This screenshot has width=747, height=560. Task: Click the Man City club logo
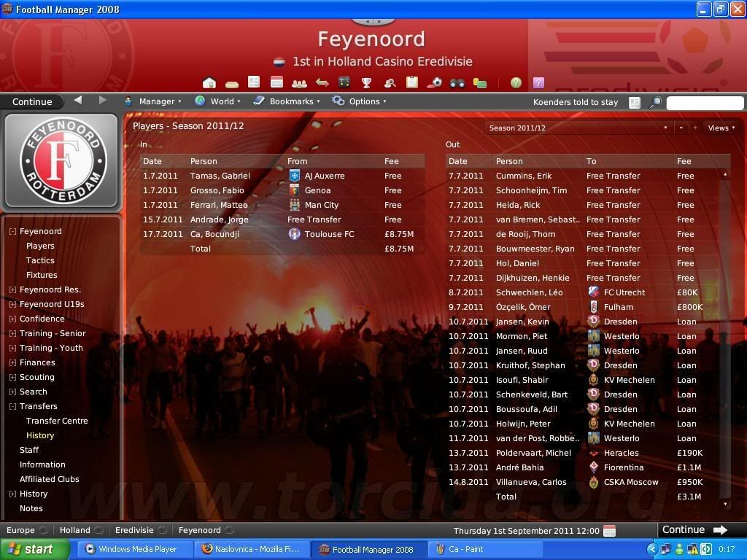(x=295, y=205)
